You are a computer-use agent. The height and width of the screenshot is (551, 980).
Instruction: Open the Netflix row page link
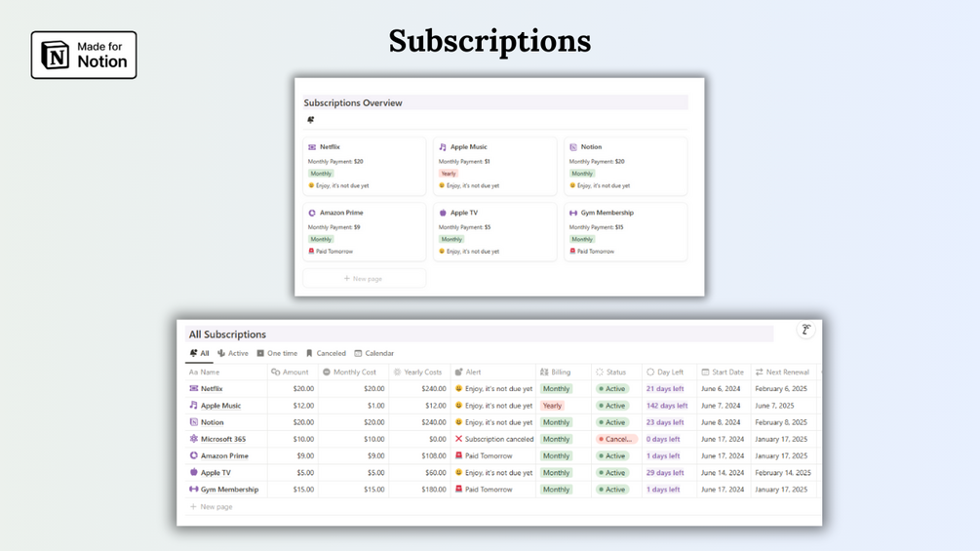pos(212,388)
